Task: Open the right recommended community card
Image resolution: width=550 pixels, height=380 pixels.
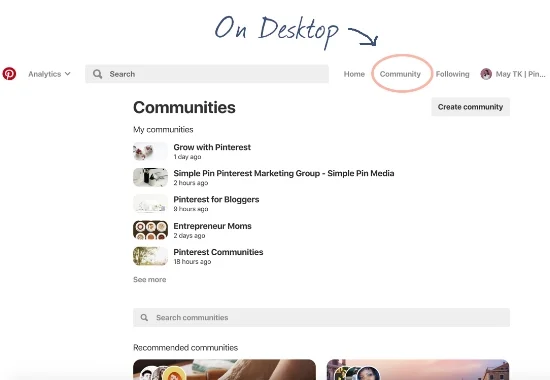Action: point(418,369)
